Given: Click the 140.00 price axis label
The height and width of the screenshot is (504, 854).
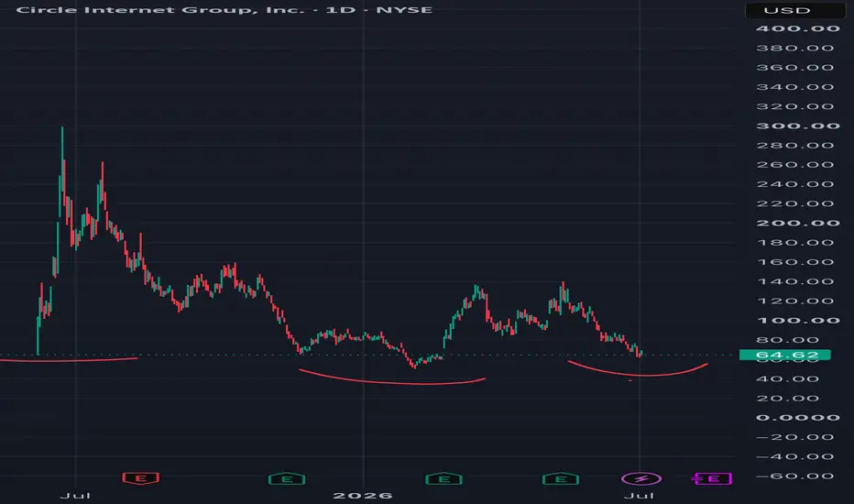Looking at the screenshot, I should [x=795, y=281].
